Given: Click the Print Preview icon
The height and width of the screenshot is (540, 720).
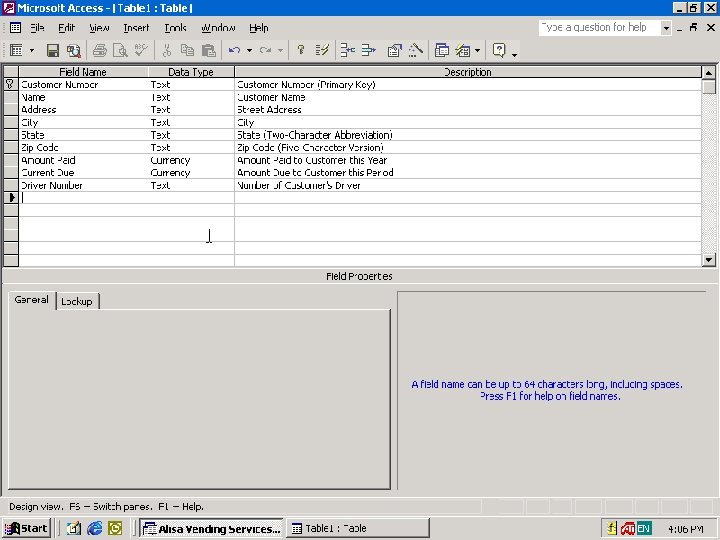Looking at the screenshot, I should 120,50.
